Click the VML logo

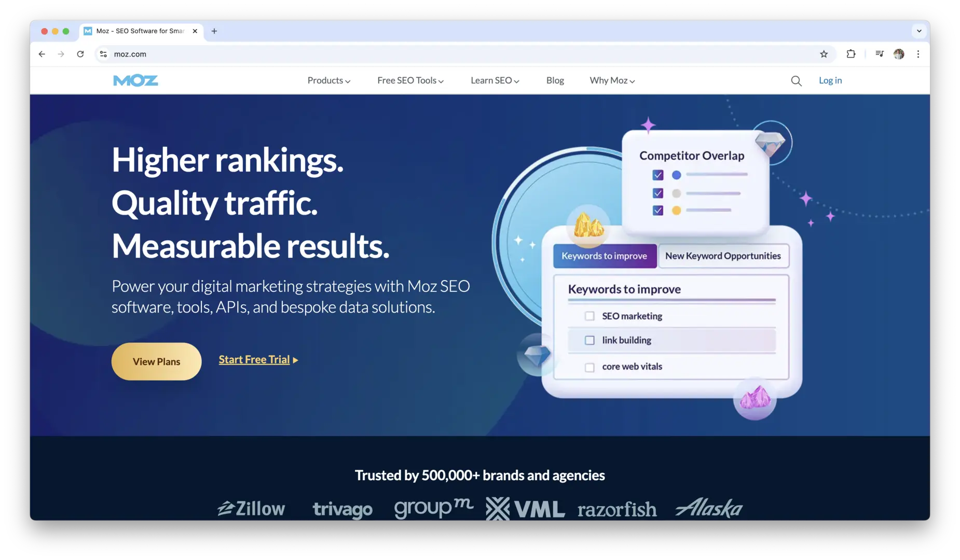pos(525,508)
